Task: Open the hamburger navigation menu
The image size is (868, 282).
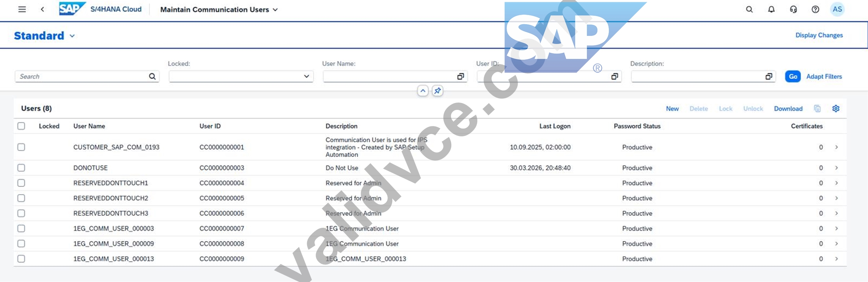Action: [x=22, y=10]
